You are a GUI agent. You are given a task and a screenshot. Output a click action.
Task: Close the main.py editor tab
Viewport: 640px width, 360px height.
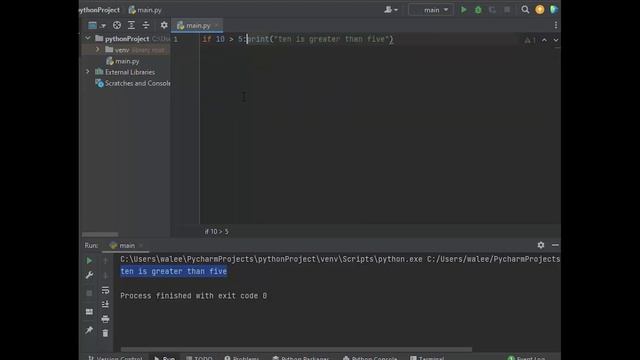pyautogui.click(x=217, y=25)
